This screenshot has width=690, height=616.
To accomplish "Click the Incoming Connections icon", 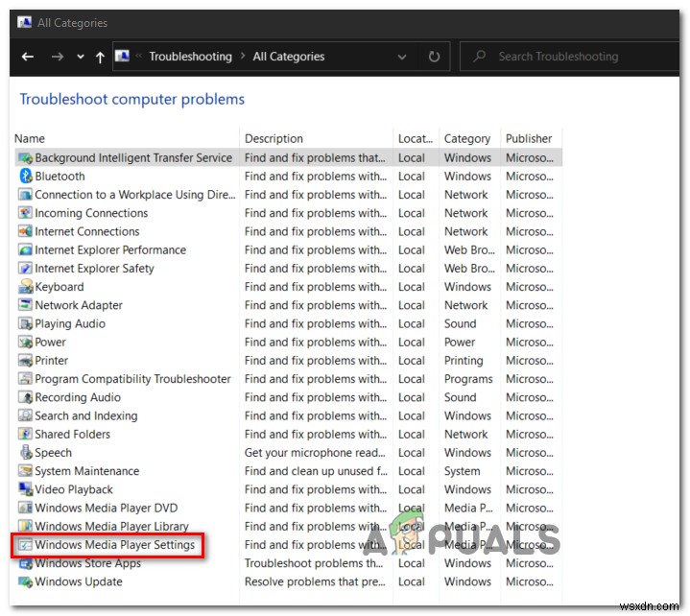I will point(26,213).
